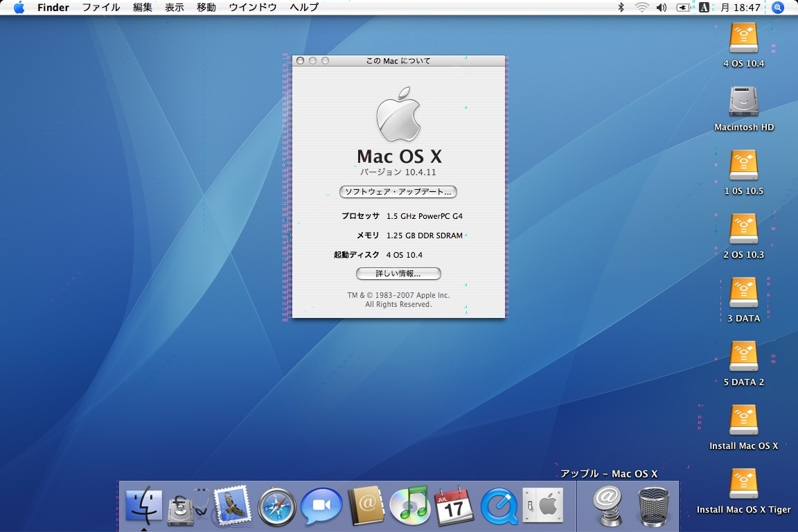Click the clock showing 月 18:47
Image resolution: width=798 pixels, height=532 pixels.
(741, 7)
